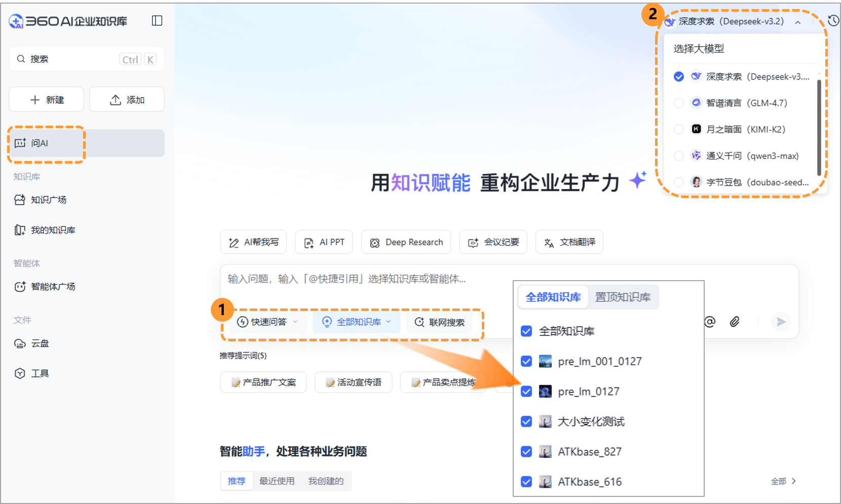Uncheck the ATKbase_827 knowledge base

(x=526, y=451)
